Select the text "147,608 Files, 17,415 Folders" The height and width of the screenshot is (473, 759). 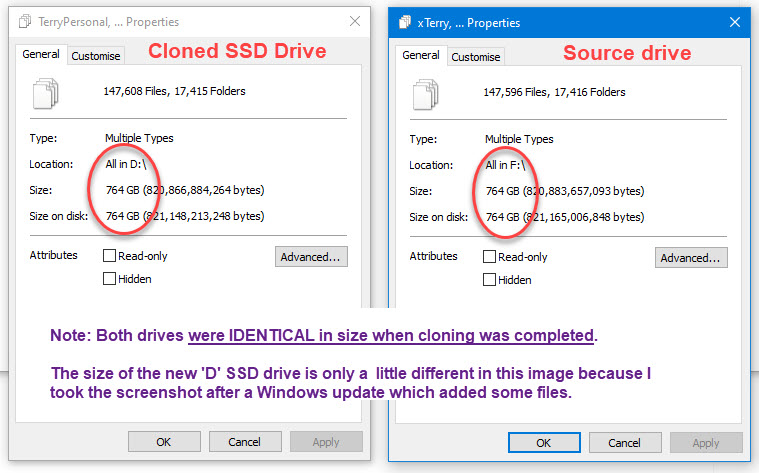click(x=174, y=91)
